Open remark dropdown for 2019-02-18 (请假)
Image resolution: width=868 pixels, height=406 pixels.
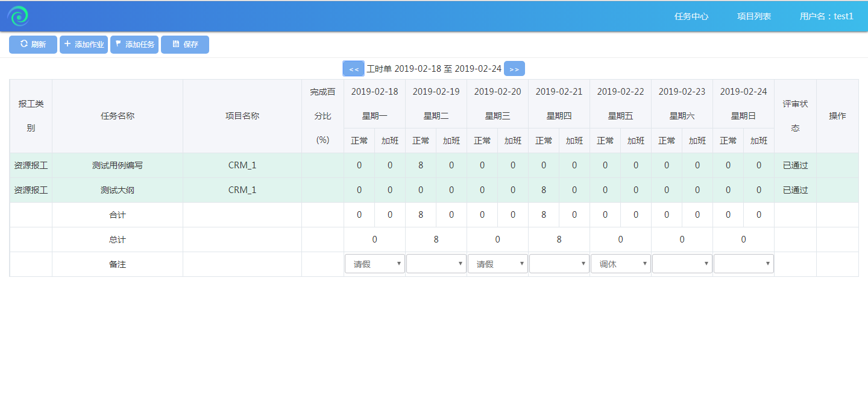click(374, 264)
